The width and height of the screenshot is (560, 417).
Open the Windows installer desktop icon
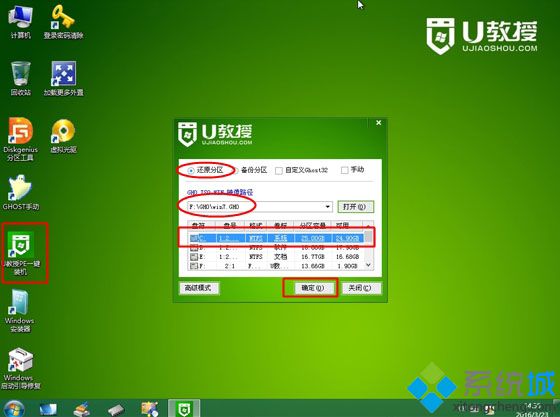tap(20, 311)
